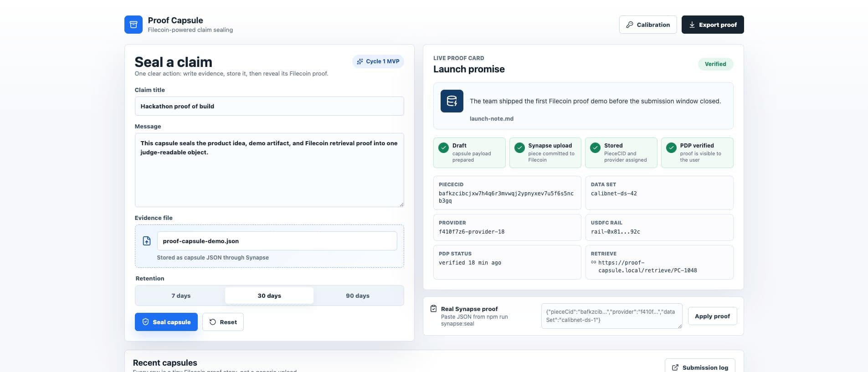
Task: Apply proof from pasted JSON
Action: 712,316
